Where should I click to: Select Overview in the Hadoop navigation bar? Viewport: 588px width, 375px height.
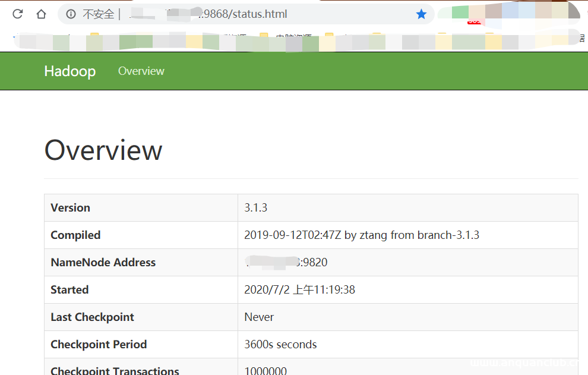click(x=141, y=71)
